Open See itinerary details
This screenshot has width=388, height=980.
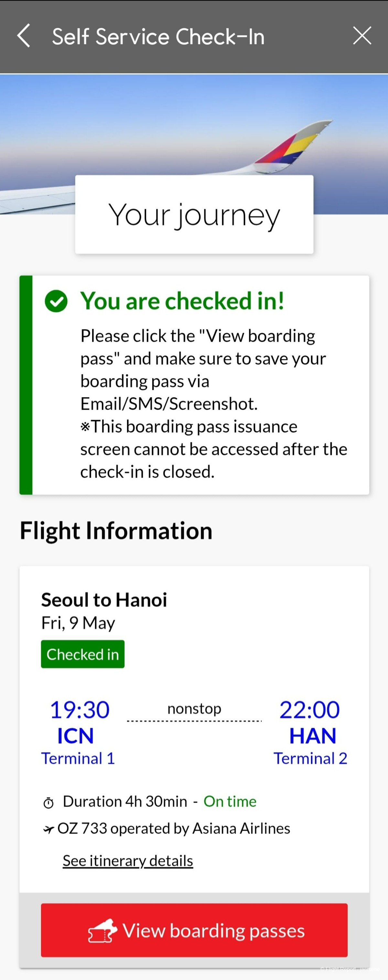127,860
